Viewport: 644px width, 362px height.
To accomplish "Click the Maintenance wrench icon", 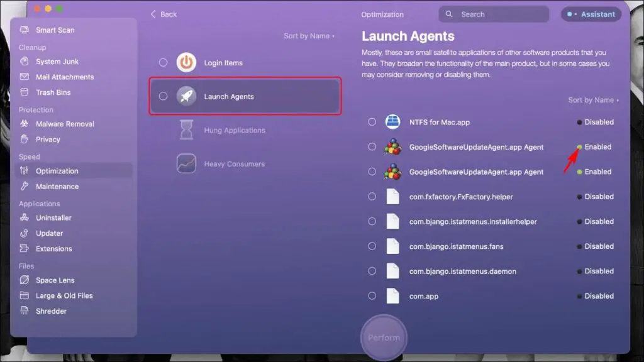I will point(25,186).
